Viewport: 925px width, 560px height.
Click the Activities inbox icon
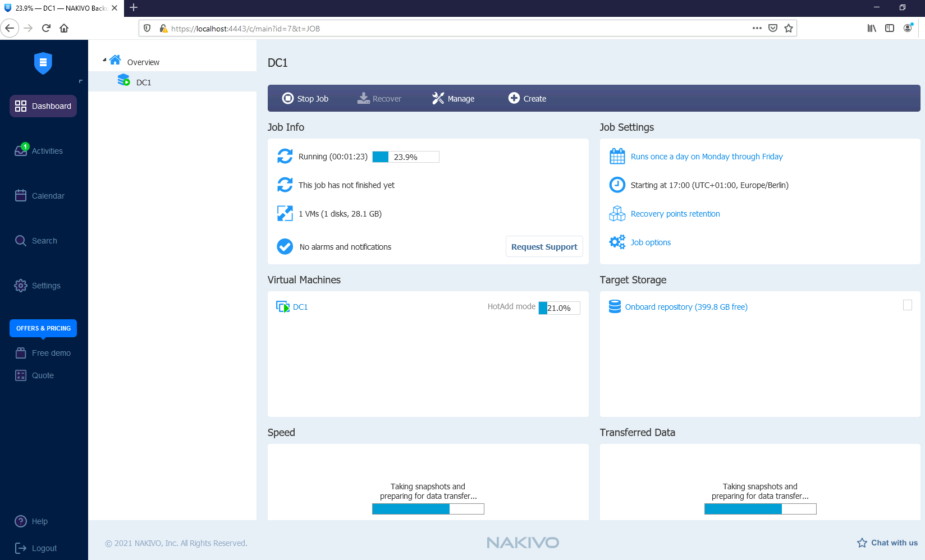coord(21,150)
